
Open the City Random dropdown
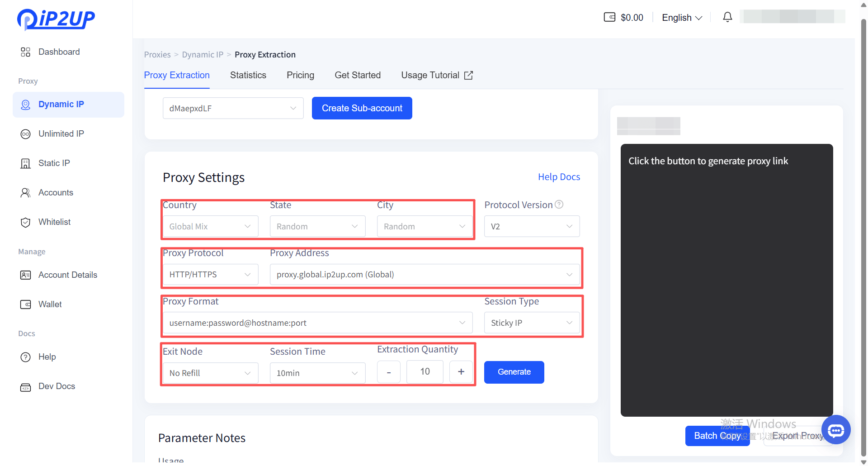coord(425,226)
